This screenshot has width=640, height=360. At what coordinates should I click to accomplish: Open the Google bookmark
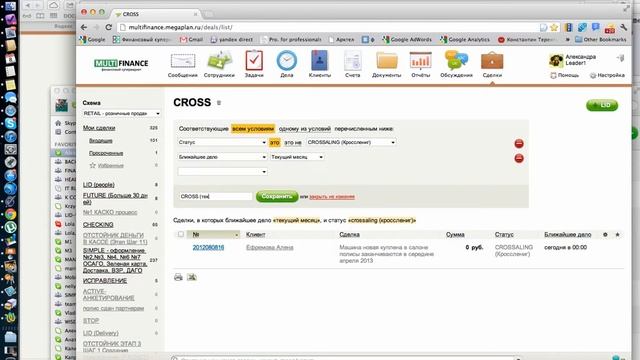[x=93, y=40]
